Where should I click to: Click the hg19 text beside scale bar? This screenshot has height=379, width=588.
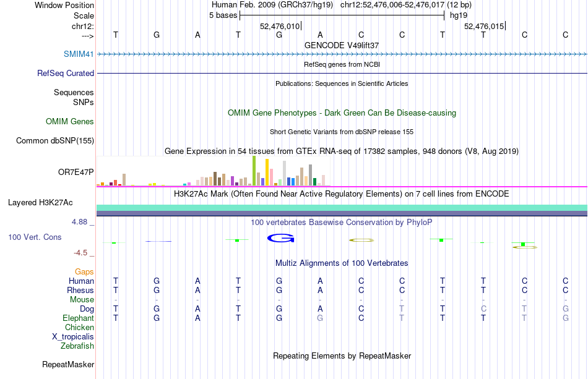click(459, 15)
